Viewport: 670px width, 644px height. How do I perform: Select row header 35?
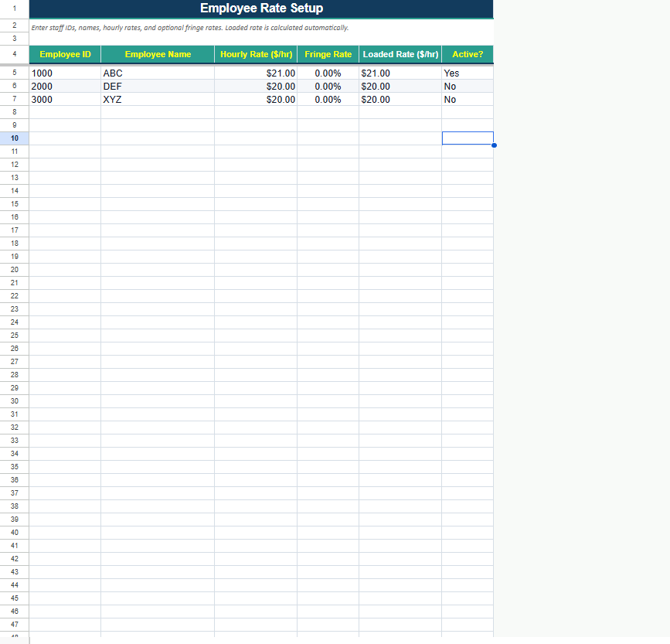pos(15,467)
